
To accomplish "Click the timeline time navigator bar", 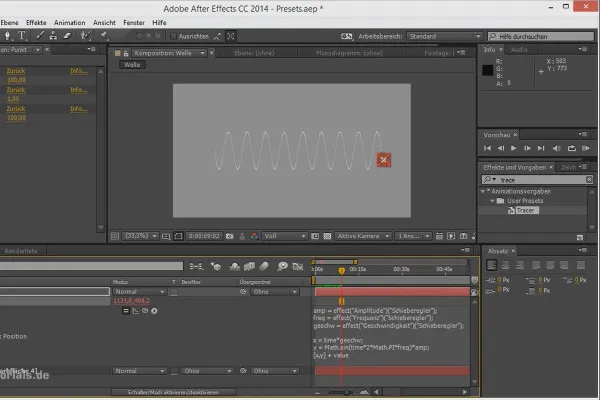I will pyautogui.click(x=334, y=262).
